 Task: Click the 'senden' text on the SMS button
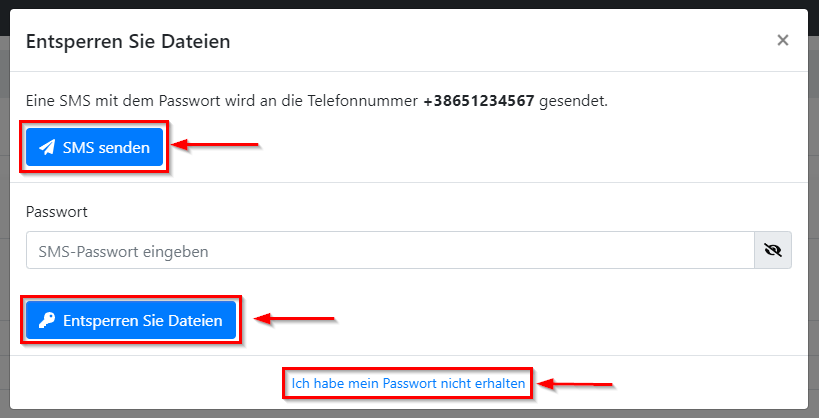(124, 148)
